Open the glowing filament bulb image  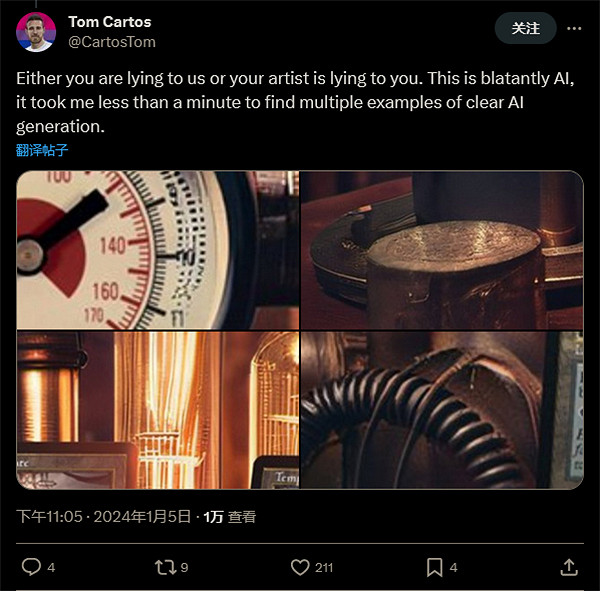point(157,410)
